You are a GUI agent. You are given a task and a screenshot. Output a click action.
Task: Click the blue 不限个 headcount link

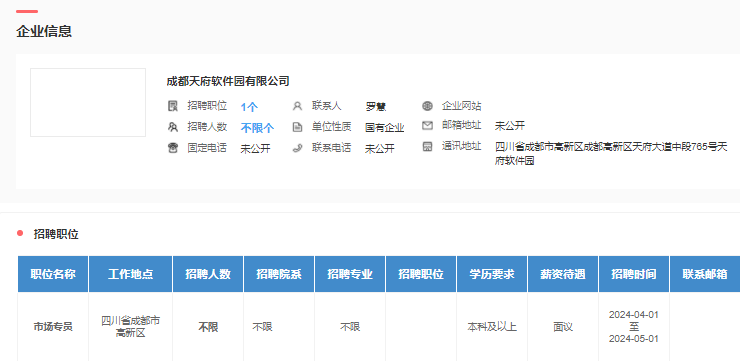pyautogui.click(x=257, y=128)
